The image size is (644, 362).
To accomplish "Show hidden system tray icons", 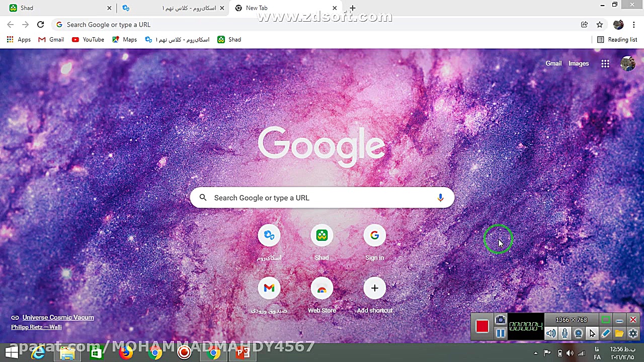I will coord(535,353).
